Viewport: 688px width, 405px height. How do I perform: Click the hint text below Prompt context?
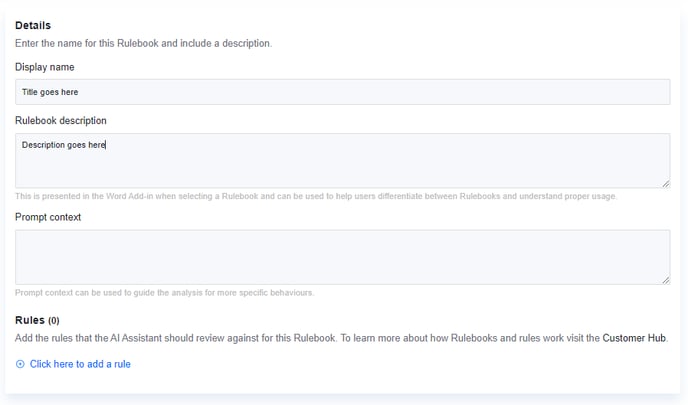click(164, 293)
